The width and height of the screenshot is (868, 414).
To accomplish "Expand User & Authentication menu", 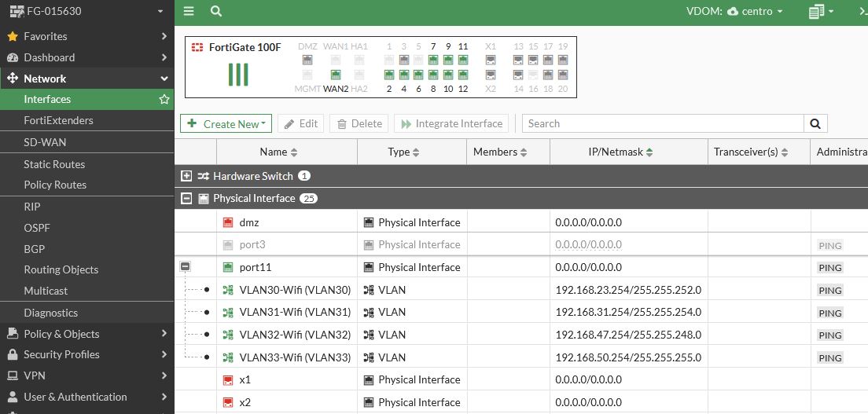I will click(x=87, y=397).
